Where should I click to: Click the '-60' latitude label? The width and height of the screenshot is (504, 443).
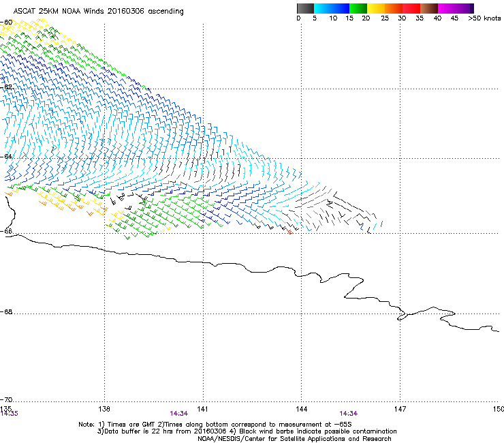click(x=6, y=22)
